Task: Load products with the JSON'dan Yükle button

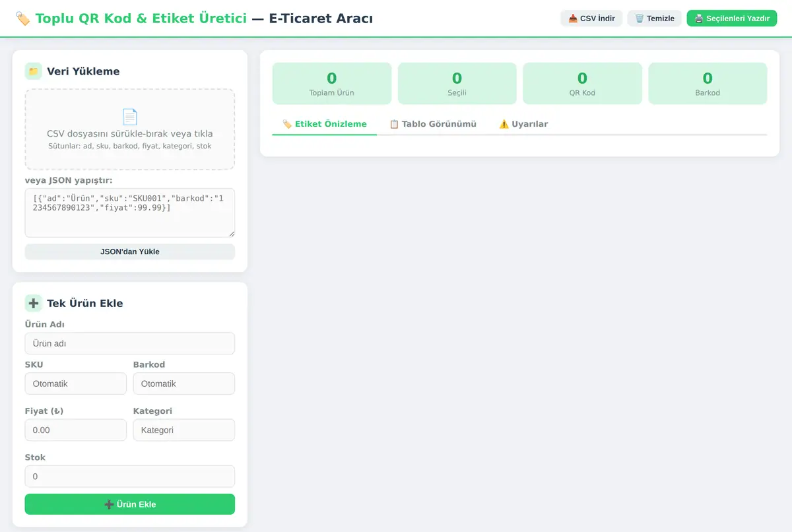Action: (x=130, y=251)
